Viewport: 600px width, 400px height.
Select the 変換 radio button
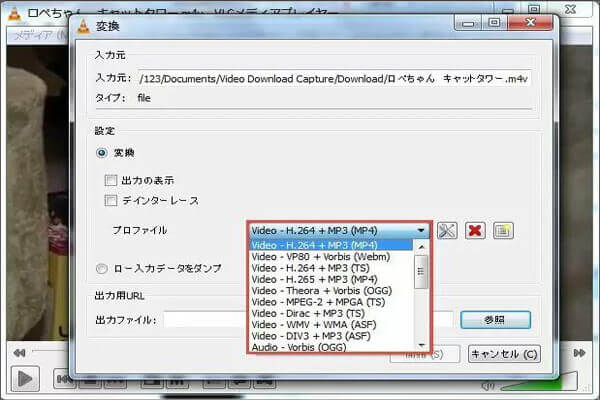101,153
